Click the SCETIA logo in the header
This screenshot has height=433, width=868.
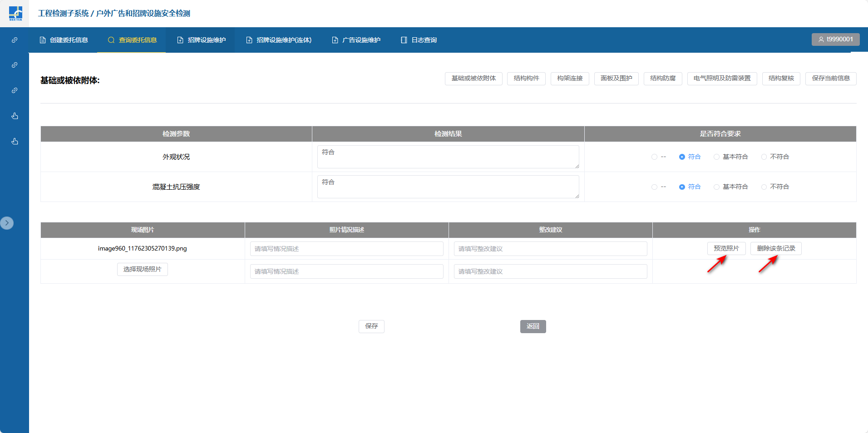coord(15,13)
